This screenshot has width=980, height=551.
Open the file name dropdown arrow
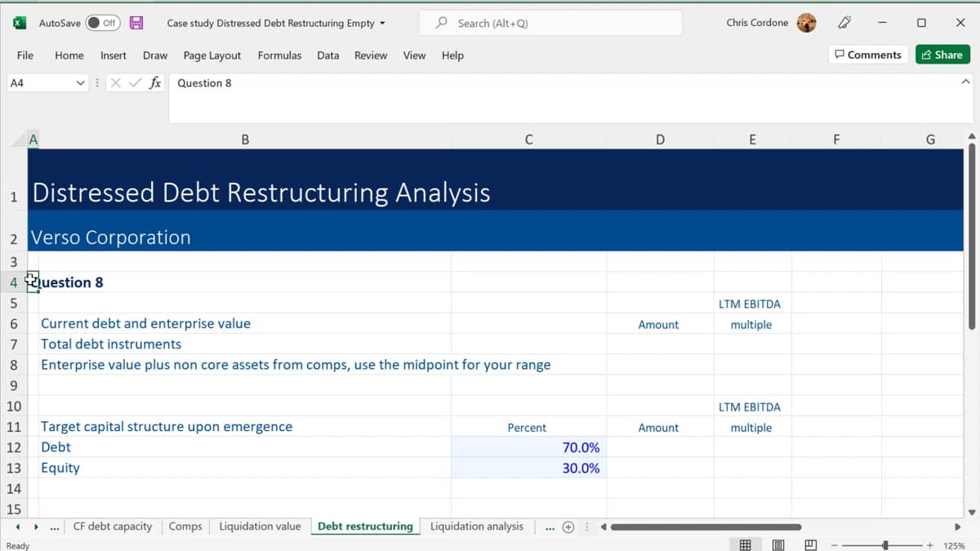pos(382,24)
